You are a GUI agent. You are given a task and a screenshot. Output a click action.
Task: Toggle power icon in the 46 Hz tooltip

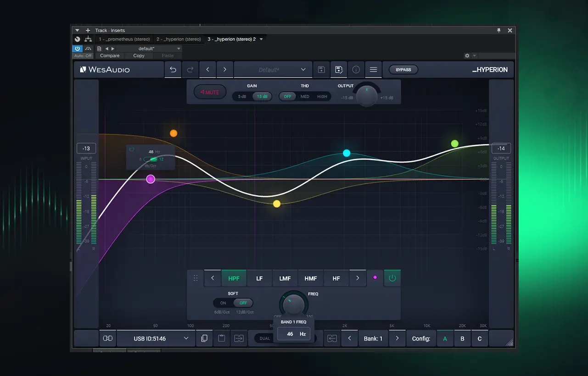coord(132,149)
